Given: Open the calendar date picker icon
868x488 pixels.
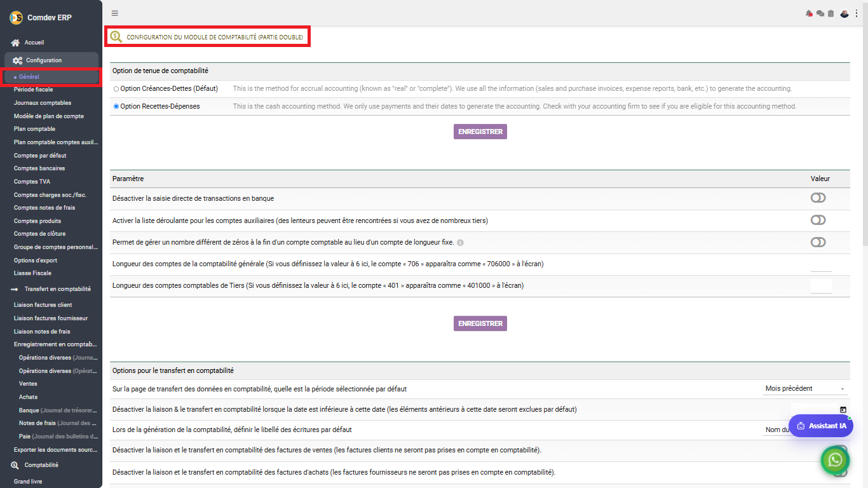Looking at the screenshot, I should tap(843, 410).
